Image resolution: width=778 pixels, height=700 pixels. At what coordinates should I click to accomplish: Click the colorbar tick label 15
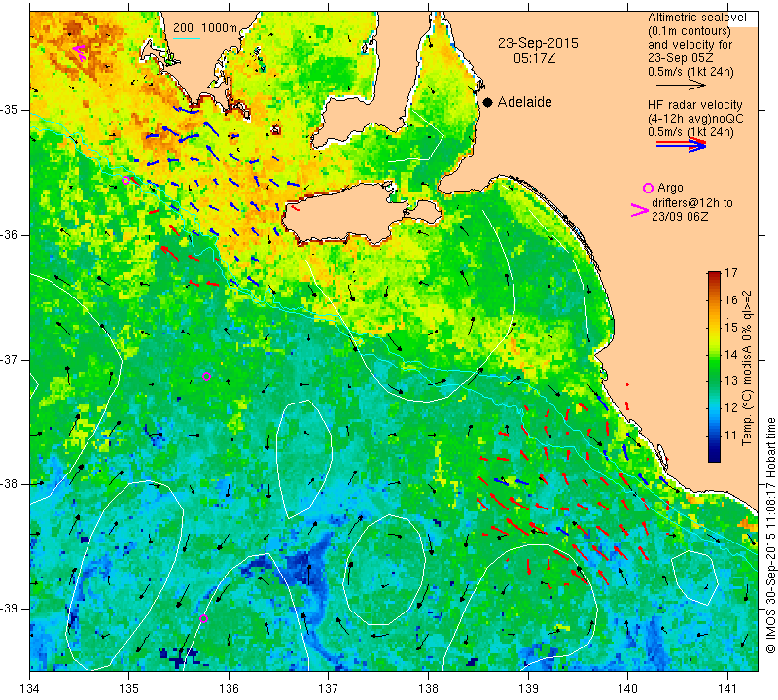point(731,328)
